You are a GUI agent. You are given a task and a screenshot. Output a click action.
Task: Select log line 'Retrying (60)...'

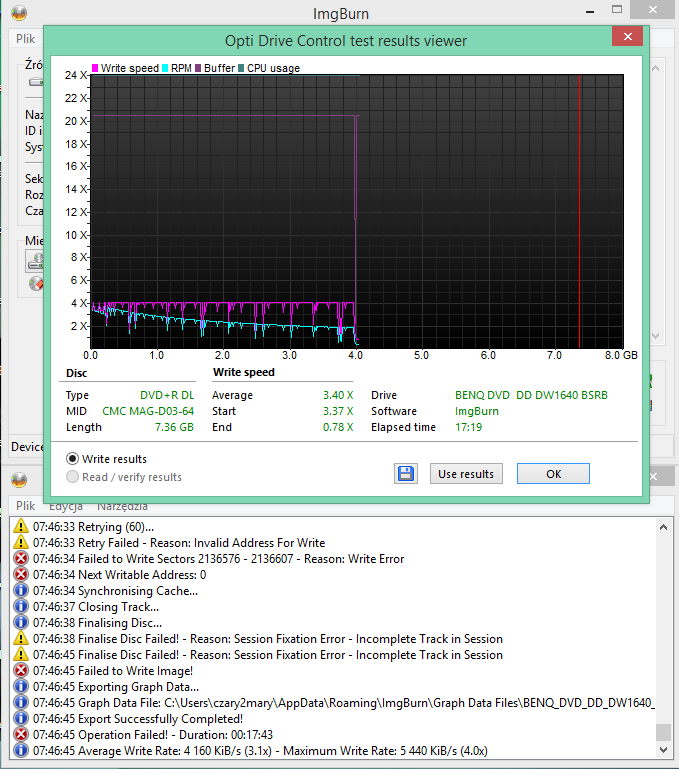pos(93,527)
